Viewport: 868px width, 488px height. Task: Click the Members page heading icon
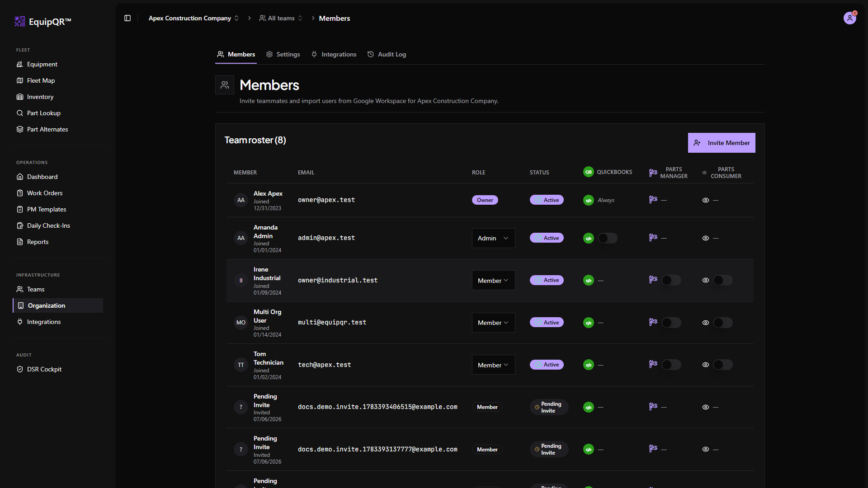(225, 85)
